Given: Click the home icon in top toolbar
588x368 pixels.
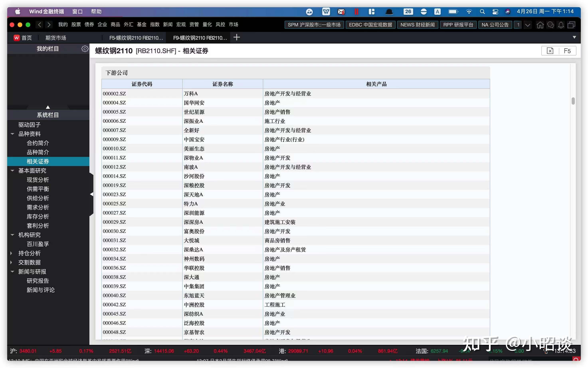Looking at the screenshot, I should 540,25.
